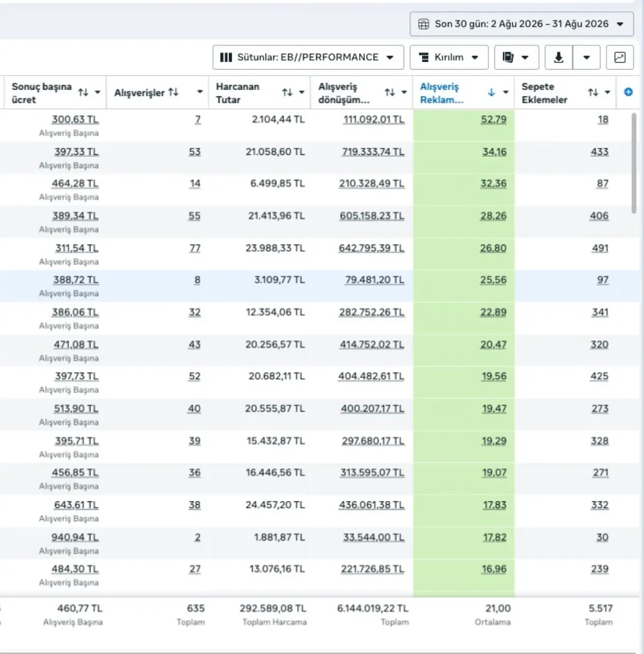Click the 414.752,02 TL value
Screen dimensions: 644x654
pos(371,345)
